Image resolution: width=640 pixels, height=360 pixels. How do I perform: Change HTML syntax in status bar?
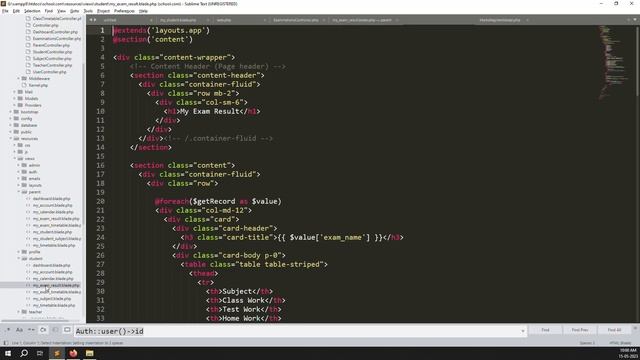(620, 343)
